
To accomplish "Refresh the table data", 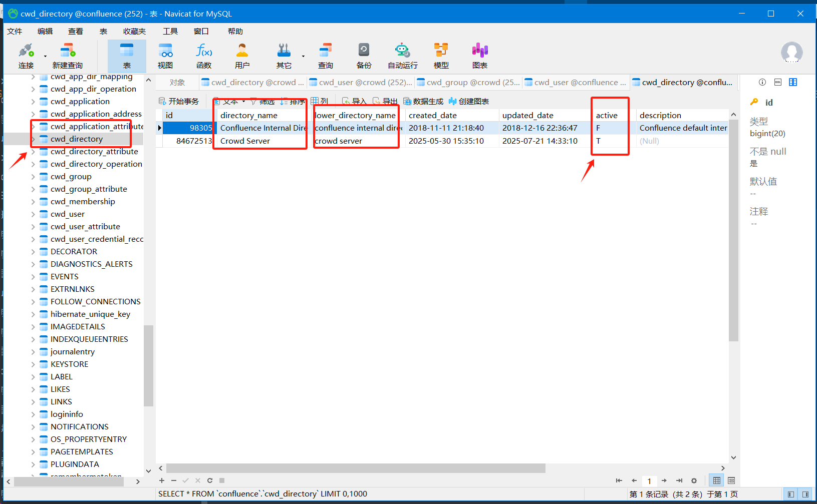I will pos(210,480).
